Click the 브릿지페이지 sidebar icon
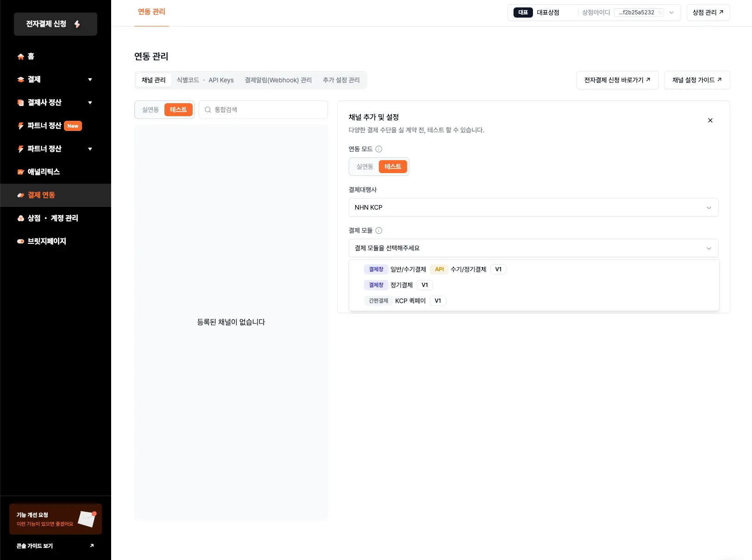Image resolution: width=752 pixels, height=560 pixels. 21,242
